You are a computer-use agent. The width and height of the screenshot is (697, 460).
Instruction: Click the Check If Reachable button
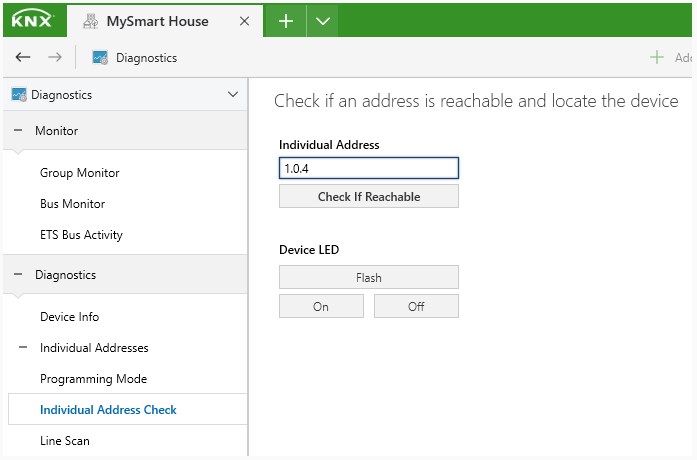[369, 196]
